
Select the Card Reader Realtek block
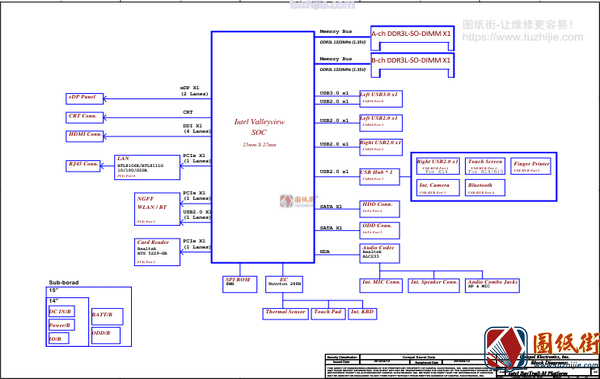tap(157, 252)
